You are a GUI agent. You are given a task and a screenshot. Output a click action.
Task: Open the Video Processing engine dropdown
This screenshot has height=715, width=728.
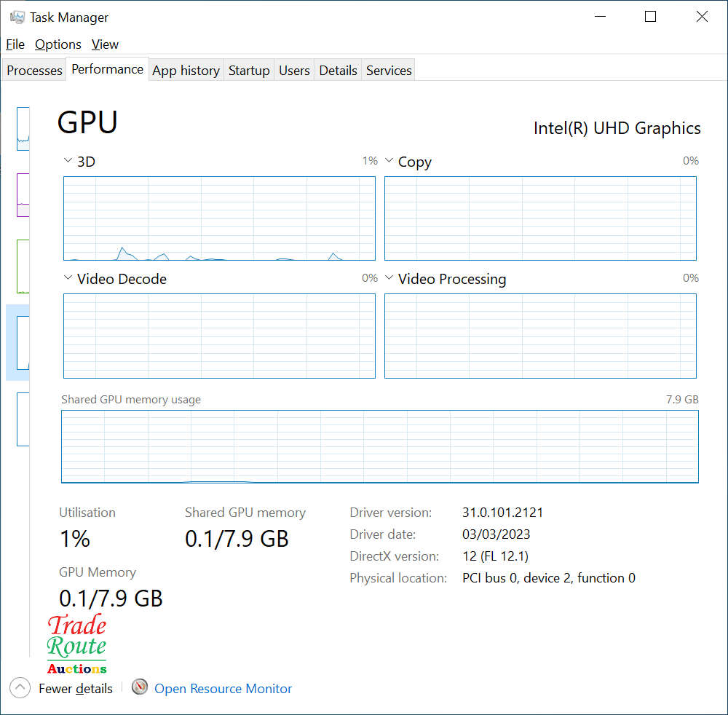pos(389,278)
